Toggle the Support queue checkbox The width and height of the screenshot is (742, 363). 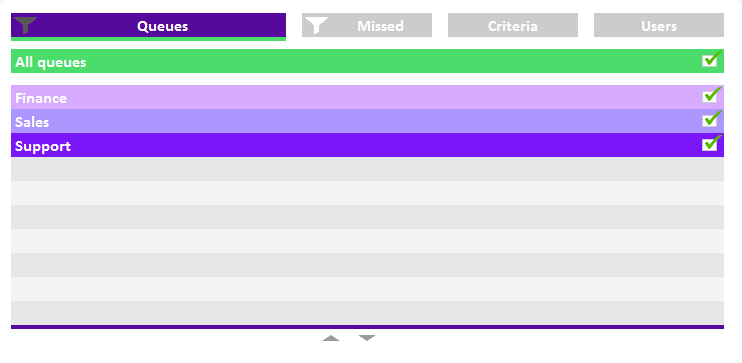pos(710,144)
